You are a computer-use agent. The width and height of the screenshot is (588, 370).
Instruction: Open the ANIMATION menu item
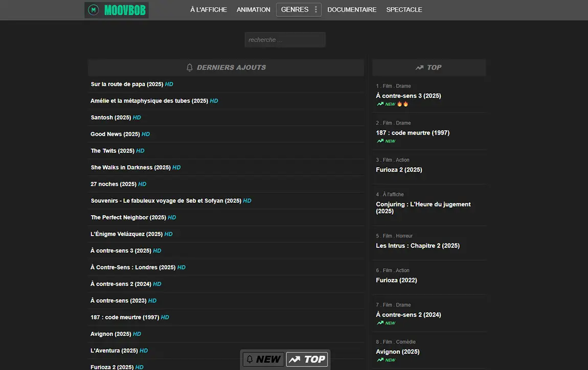(x=253, y=9)
